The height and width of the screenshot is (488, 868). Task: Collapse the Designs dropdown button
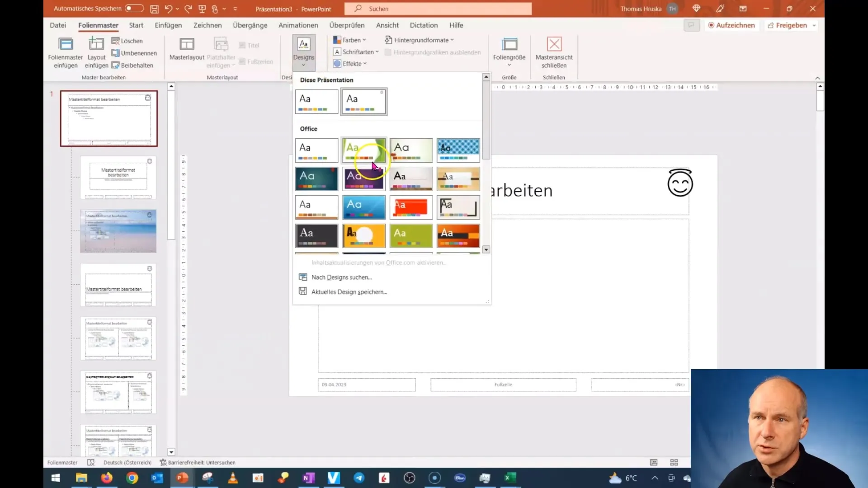[303, 52]
